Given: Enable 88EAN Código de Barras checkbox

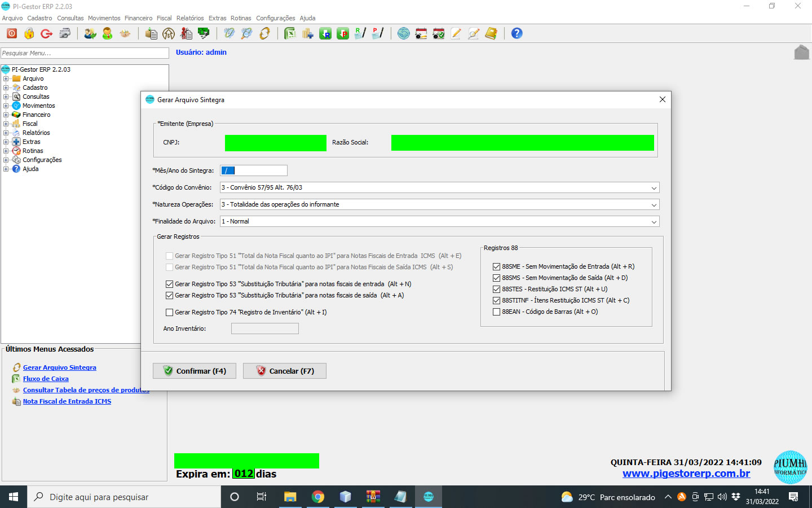Looking at the screenshot, I should point(496,312).
